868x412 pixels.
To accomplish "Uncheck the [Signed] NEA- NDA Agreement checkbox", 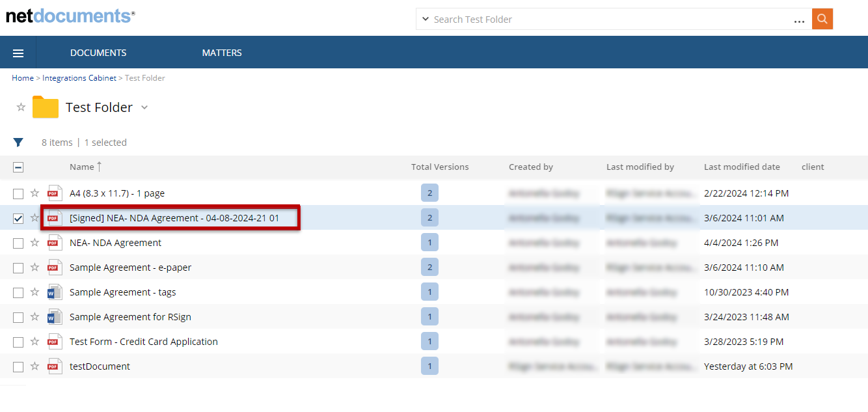I will tap(18, 218).
